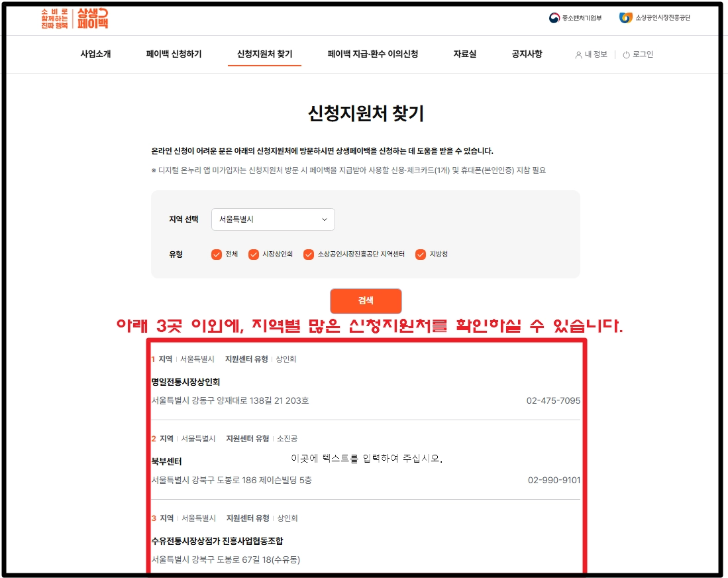
Task: Open the 자료실 section
Action: [x=463, y=54]
